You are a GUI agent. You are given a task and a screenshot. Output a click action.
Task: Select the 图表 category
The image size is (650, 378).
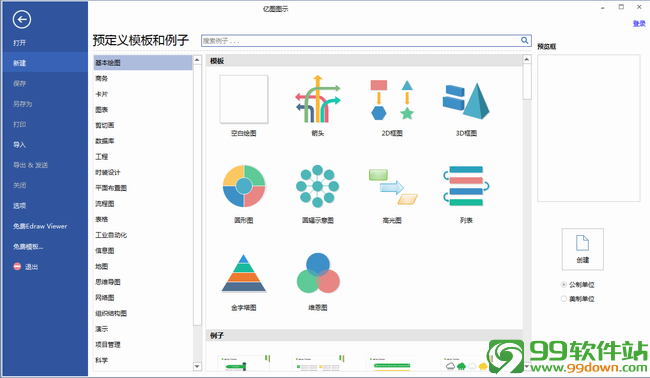(102, 109)
